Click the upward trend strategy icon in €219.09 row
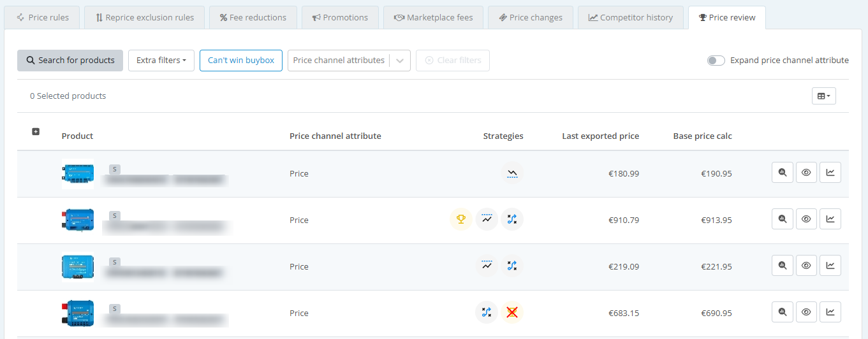 pyautogui.click(x=487, y=266)
